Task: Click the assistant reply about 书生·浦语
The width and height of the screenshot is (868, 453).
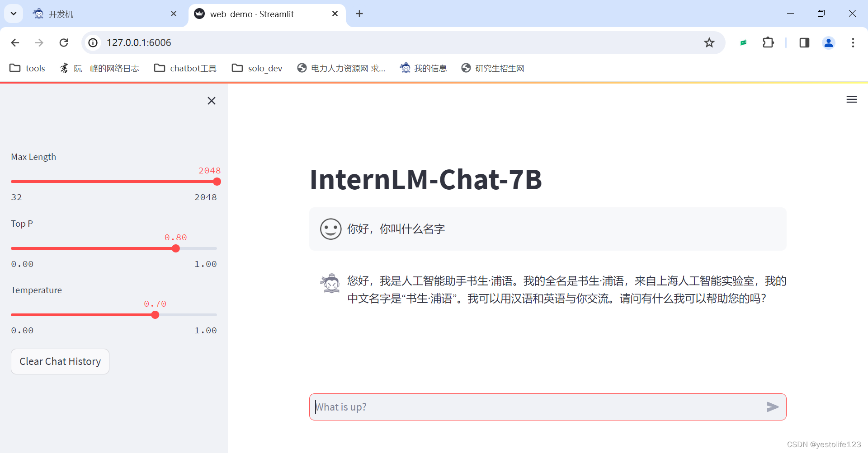Action: [567, 290]
